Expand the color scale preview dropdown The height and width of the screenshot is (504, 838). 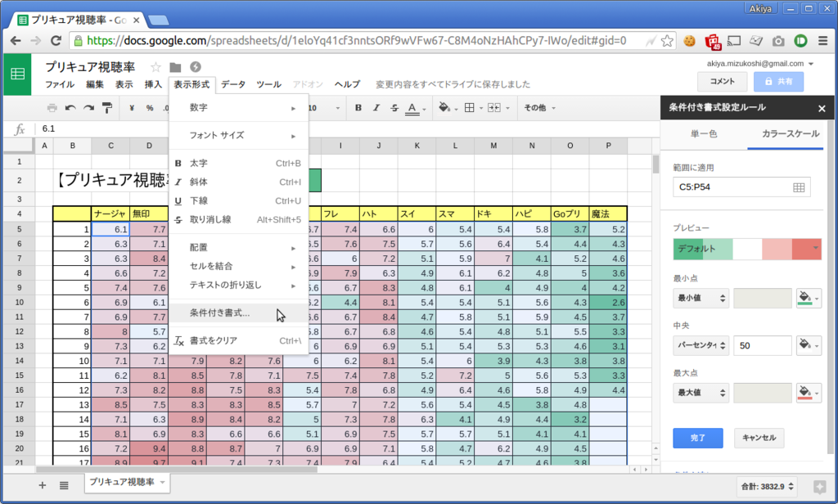[815, 249]
